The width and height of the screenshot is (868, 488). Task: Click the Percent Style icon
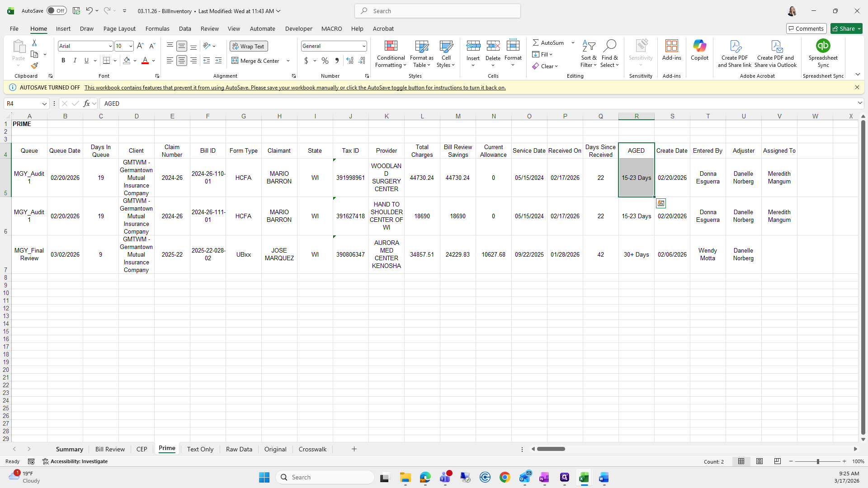pos(325,61)
